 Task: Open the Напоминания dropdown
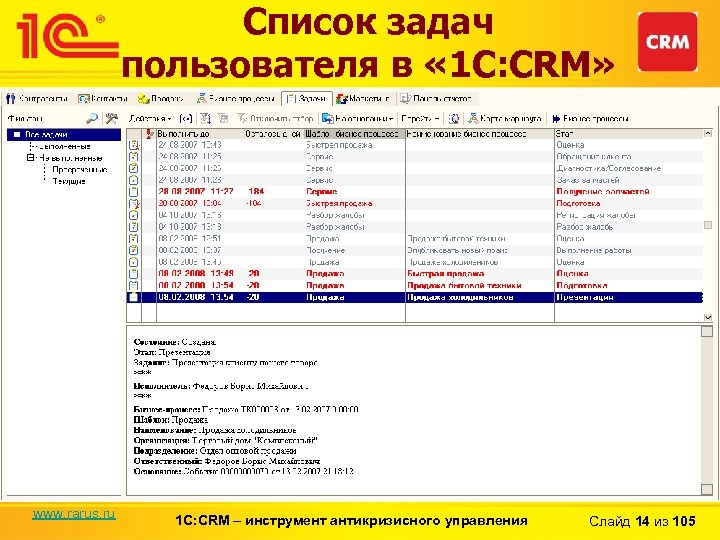click(x=358, y=118)
